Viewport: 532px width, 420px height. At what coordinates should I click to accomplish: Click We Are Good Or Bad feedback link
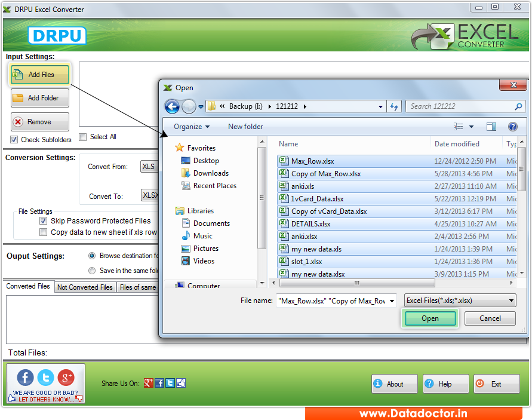[x=45, y=396]
